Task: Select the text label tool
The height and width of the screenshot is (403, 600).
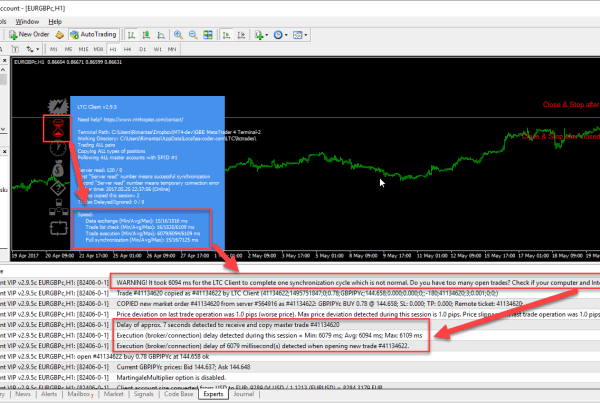Action: tap(15, 49)
